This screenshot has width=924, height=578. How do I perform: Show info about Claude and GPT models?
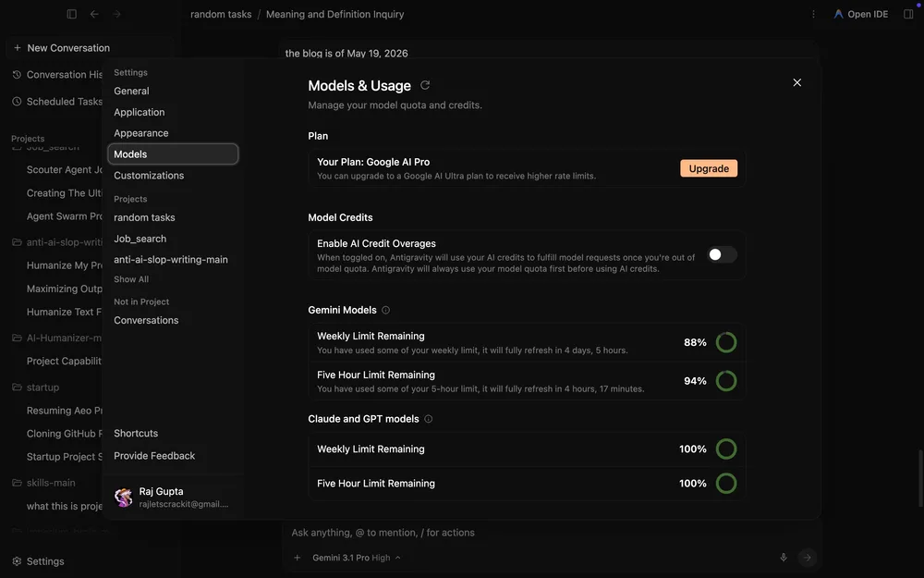[x=429, y=419]
